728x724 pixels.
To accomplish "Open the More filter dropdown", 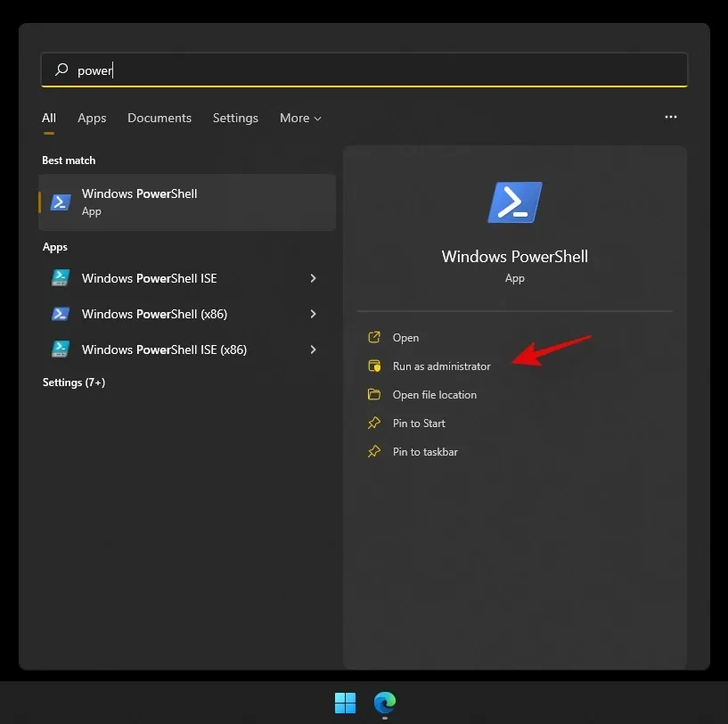I will 299,118.
